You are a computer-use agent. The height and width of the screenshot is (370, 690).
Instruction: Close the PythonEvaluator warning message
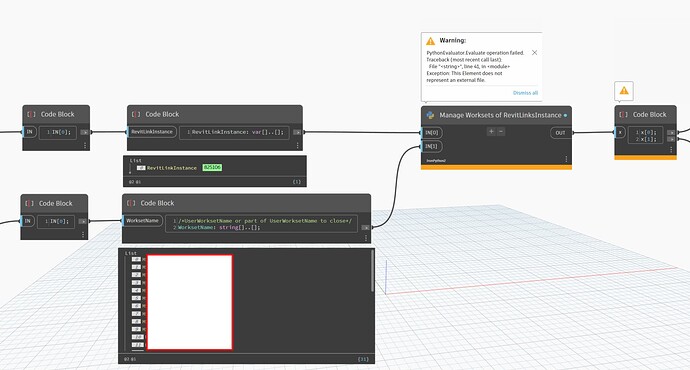534,52
